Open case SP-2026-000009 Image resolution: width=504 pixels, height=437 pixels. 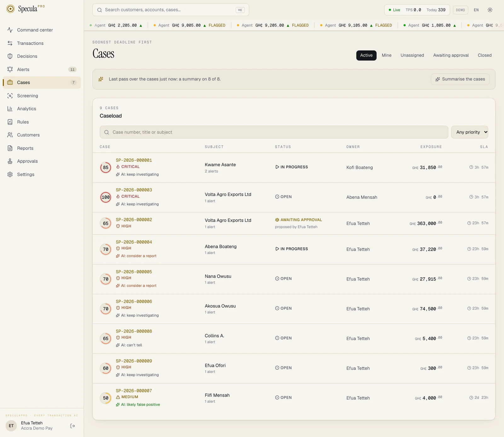click(134, 361)
